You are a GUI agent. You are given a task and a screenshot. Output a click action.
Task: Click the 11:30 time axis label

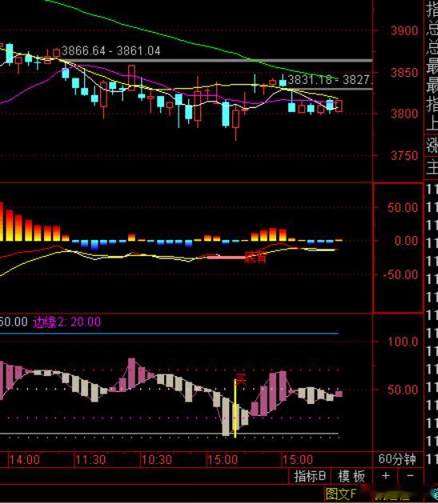[x=90, y=460]
